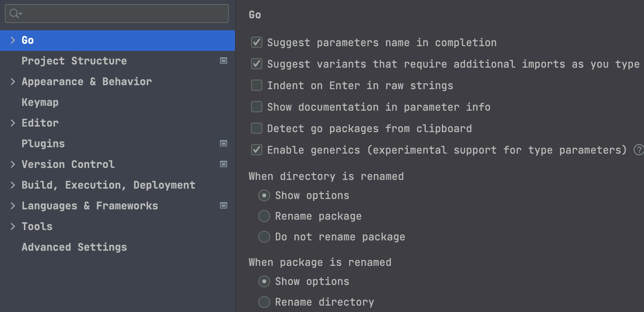The height and width of the screenshot is (312, 644).
Task: Enable Detect go packages from clipboard
Action: [257, 128]
